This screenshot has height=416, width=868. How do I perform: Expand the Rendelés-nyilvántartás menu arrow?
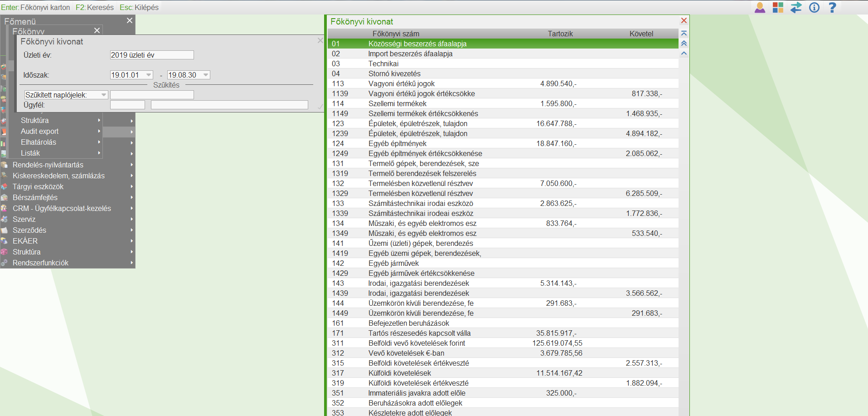click(x=132, y=165)
